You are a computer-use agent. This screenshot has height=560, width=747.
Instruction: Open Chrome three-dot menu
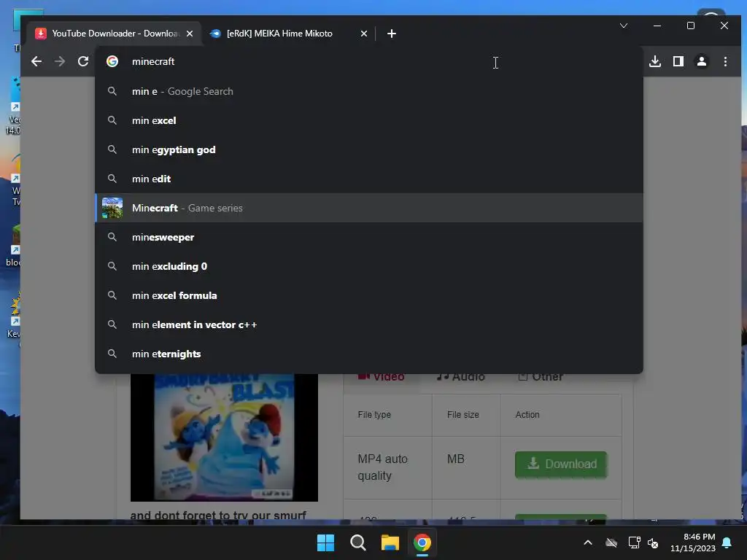[x=725, y=61]
